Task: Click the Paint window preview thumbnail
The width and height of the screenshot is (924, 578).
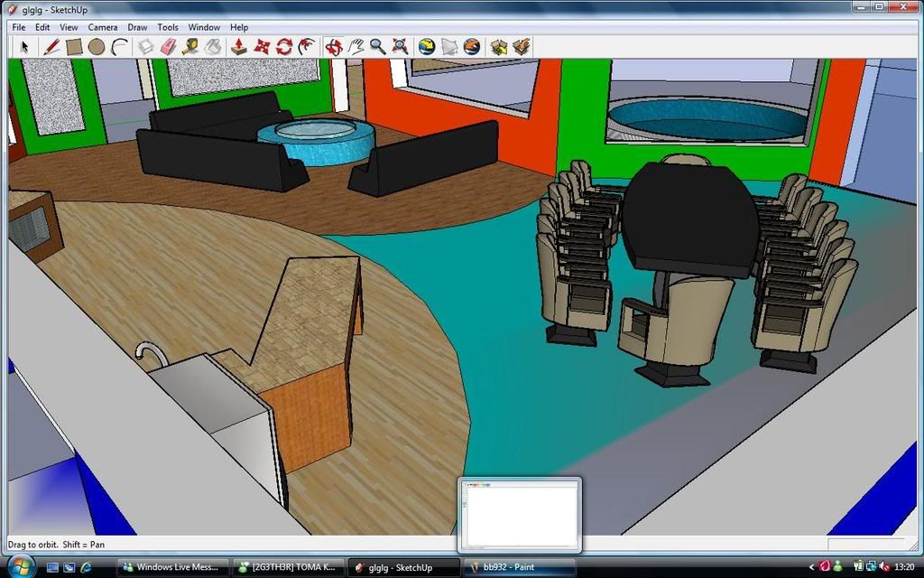Action: pos(520,515)
